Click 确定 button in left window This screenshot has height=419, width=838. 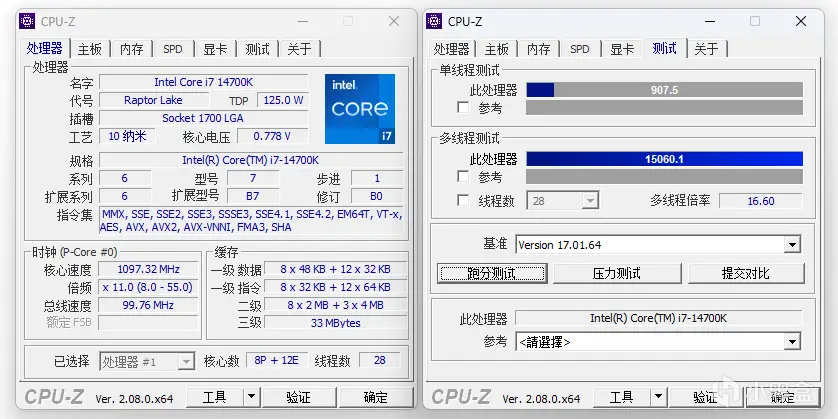(376, 397)
